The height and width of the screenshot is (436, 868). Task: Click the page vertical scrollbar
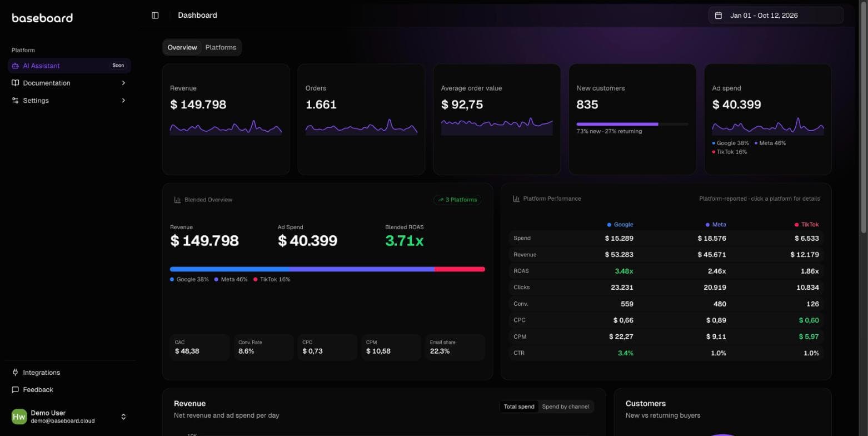tap(864, 117)
